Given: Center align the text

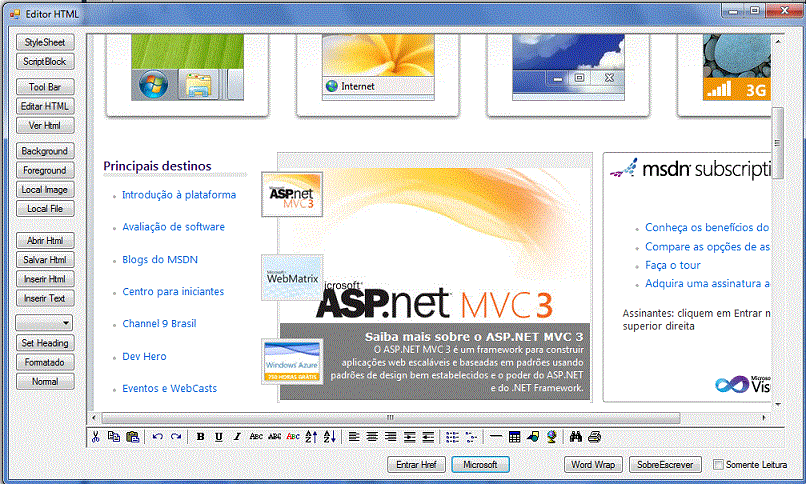Looking at the screenshot, I should click(372, 437).
